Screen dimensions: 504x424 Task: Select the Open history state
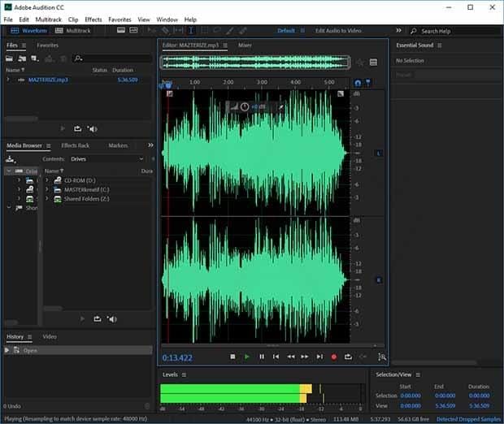click(78, 350)
